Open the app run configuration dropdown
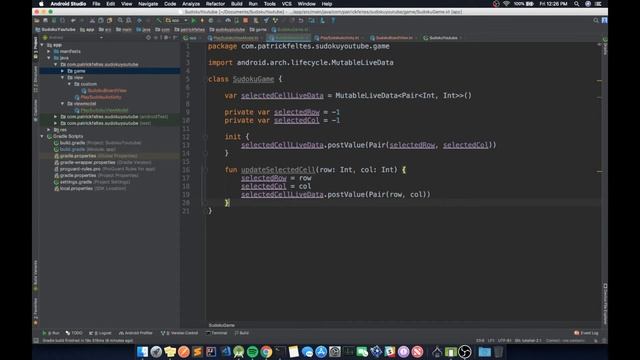Image resolution: width=640 pixels, height=360 pixels. point(176,20)
